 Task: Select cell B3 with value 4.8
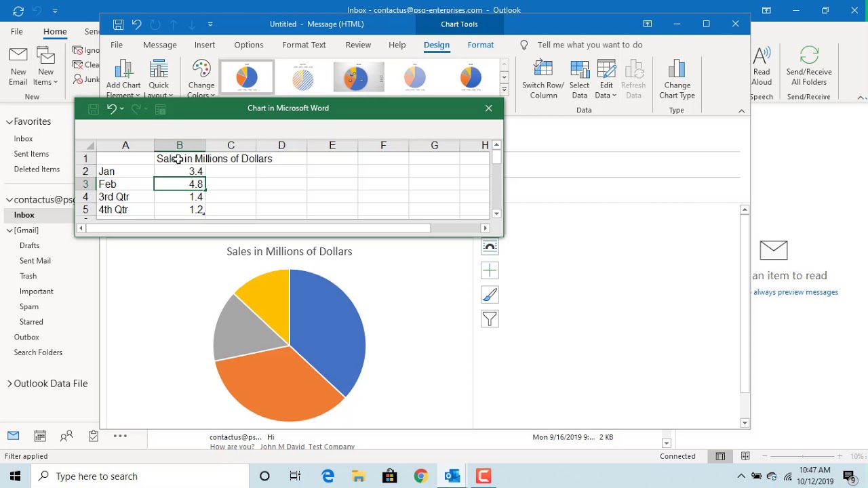click(x=180, y=184)
